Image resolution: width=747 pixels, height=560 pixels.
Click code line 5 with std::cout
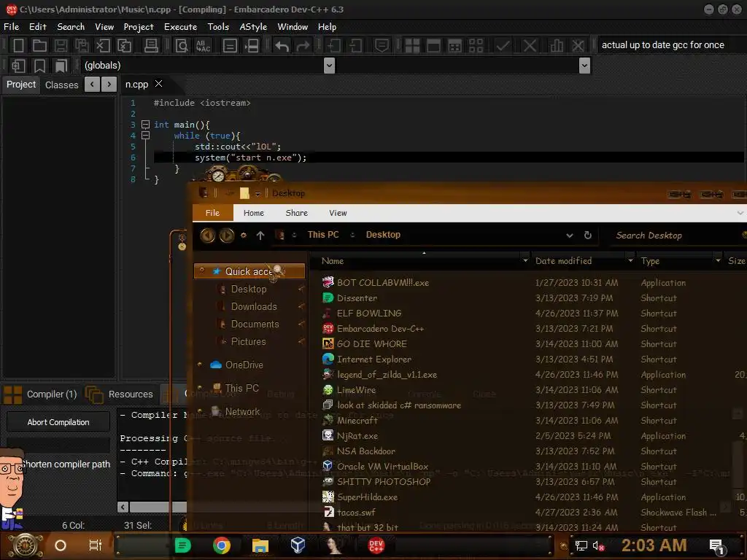pos(238,147)
